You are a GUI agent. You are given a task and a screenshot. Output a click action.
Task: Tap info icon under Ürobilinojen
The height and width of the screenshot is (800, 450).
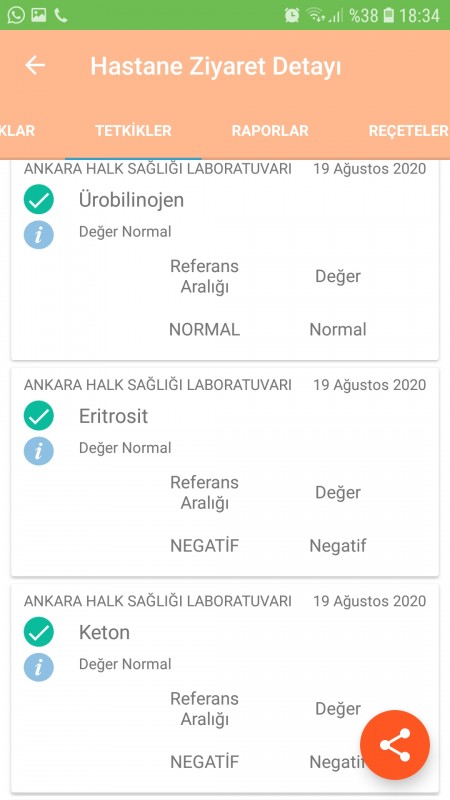(38, 234)
